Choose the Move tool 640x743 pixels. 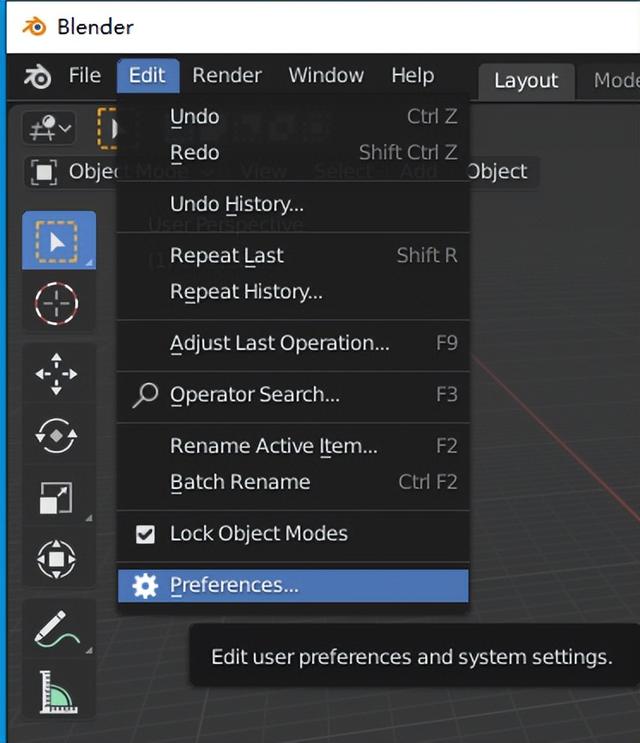(x=58, y=373)
